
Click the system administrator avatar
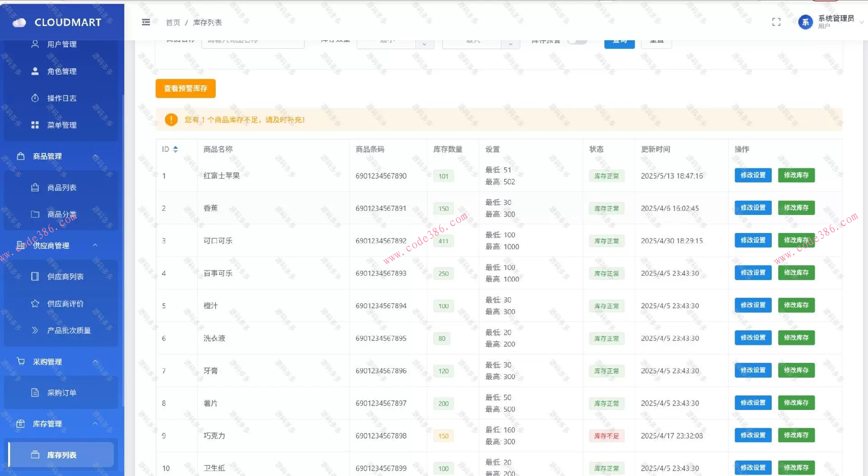pyautogui.click(x=805, y=22)
